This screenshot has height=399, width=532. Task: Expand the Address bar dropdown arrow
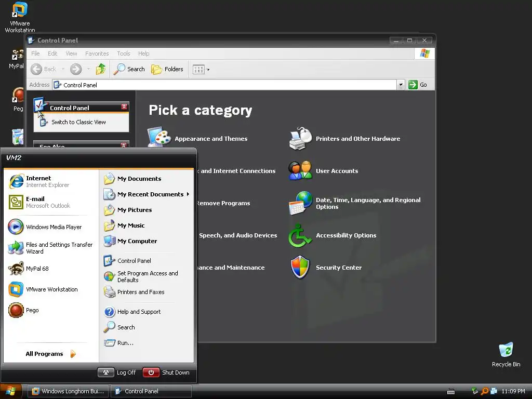[x=401, y=85]
